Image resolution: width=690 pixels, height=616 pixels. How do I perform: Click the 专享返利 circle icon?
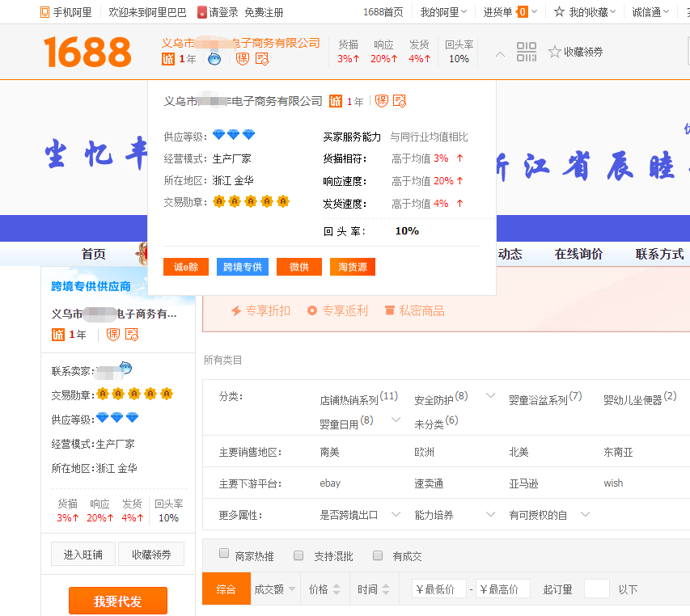click(x=312, y=311)
